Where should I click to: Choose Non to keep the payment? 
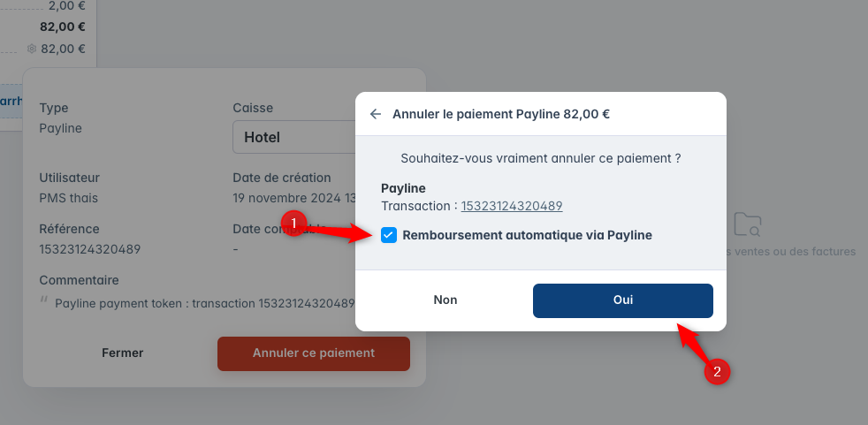[445, 300]
